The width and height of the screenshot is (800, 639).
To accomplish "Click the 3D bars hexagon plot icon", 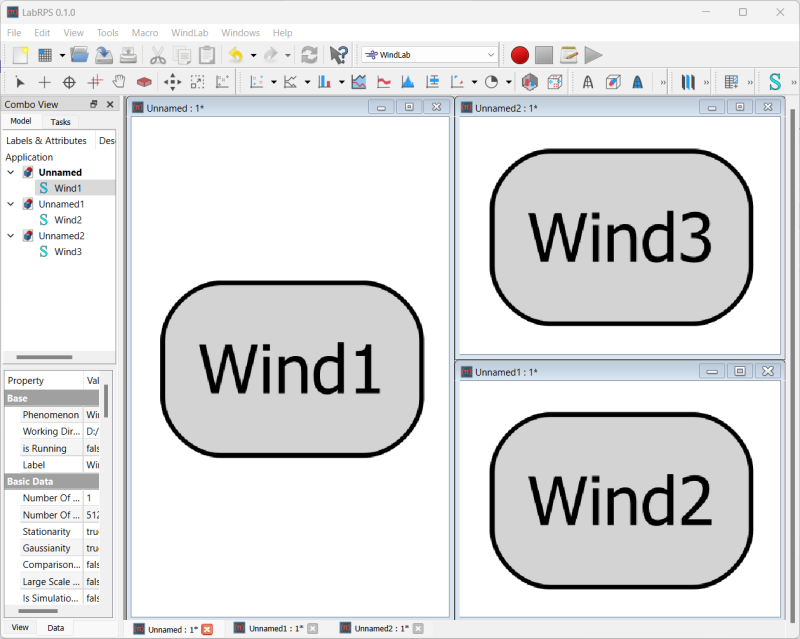I will (530, 82).
